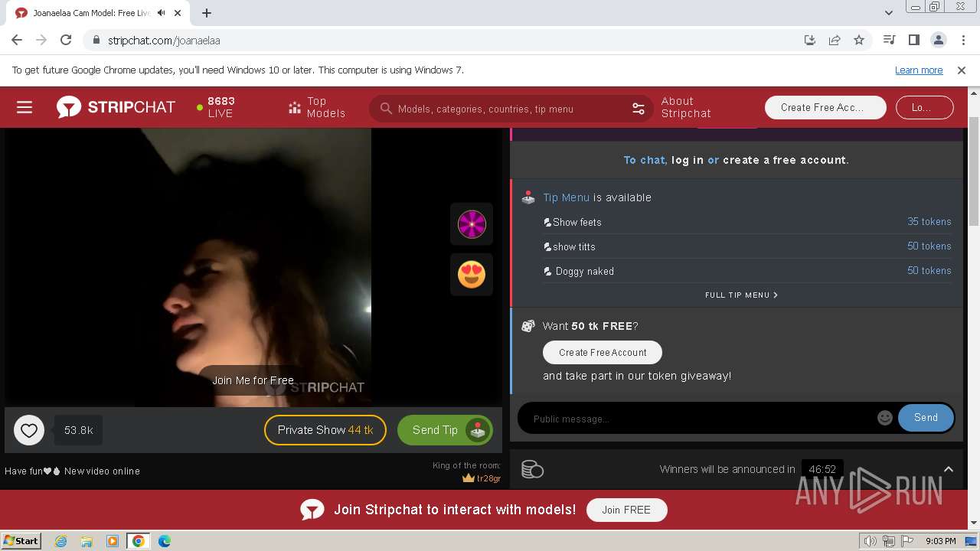Select Show feets tip item
The height and width of the screenshot is (551, 980).
coord(747,222)
